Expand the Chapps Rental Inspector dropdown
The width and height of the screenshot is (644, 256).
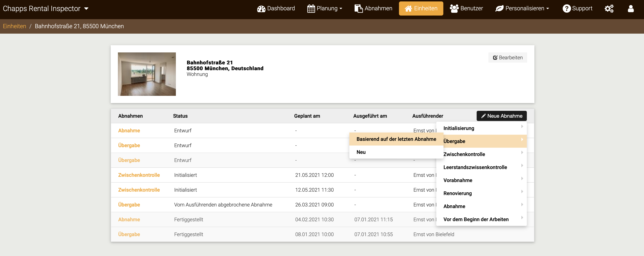pos(86,9)
